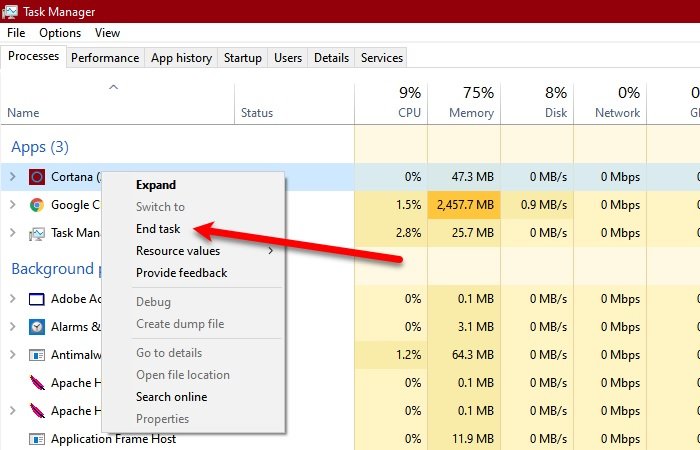Expand the Cortana process row
The width and height of the screenshot is (700, 450).
[12, 177]
